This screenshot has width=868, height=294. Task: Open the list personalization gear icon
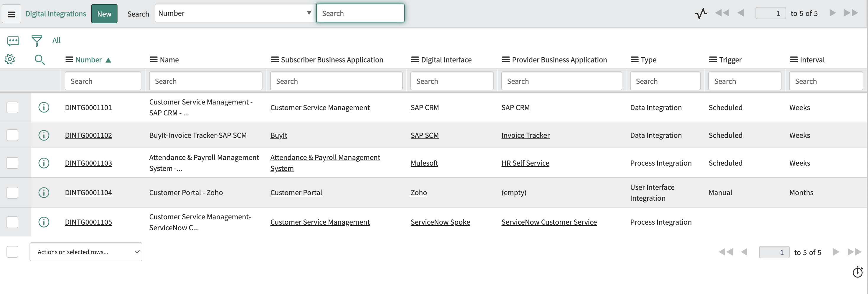[10, 59]
